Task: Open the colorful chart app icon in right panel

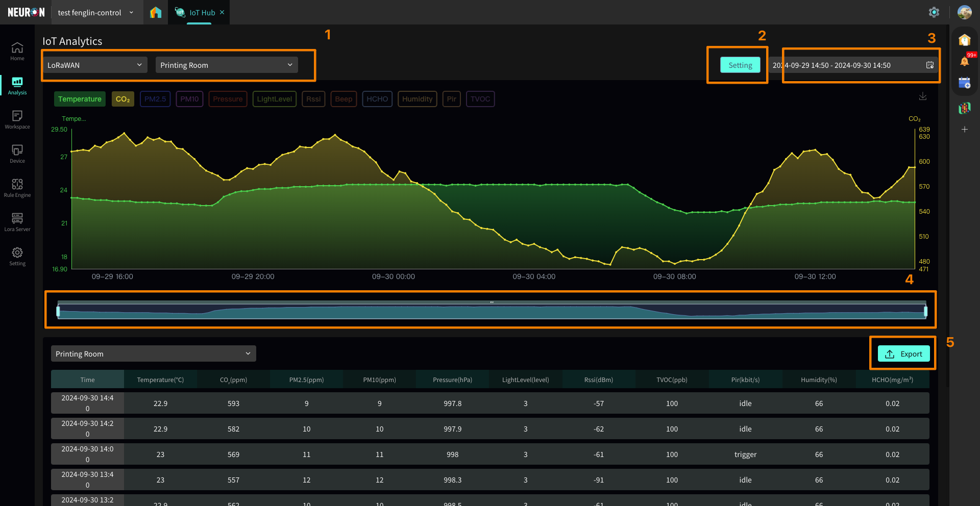Action: point(964,108)
